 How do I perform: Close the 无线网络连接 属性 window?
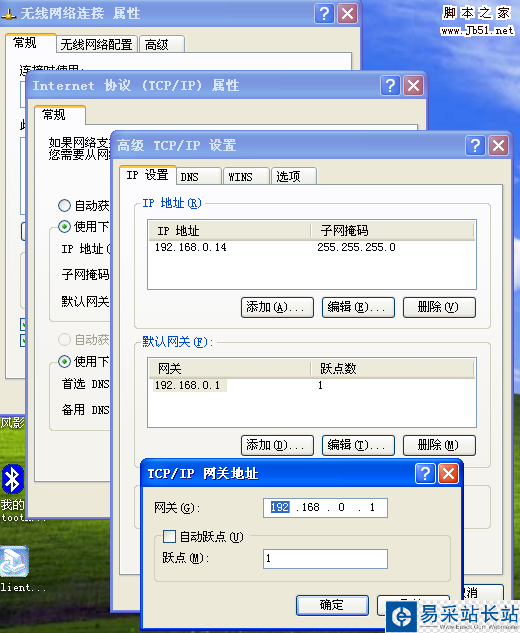pos(348,14)
